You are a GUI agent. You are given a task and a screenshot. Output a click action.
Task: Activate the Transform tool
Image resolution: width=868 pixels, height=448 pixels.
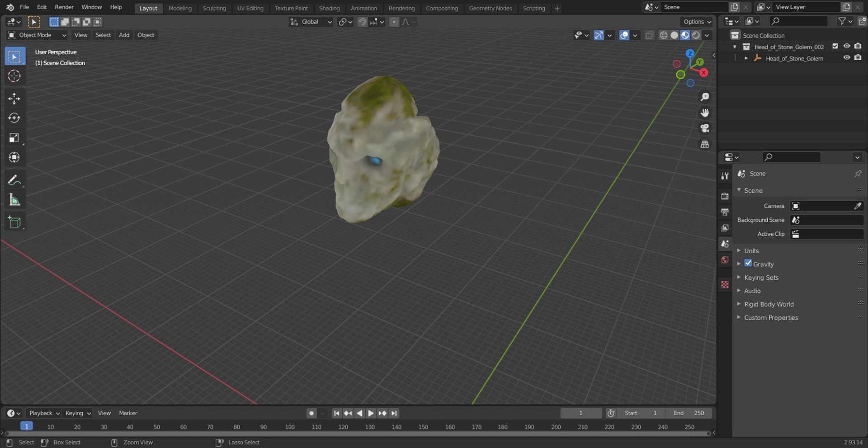click(x=14, y=157)
